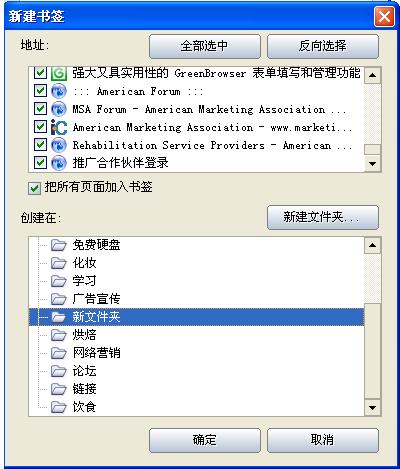Click the folder tree down arrow

[372, 407]
